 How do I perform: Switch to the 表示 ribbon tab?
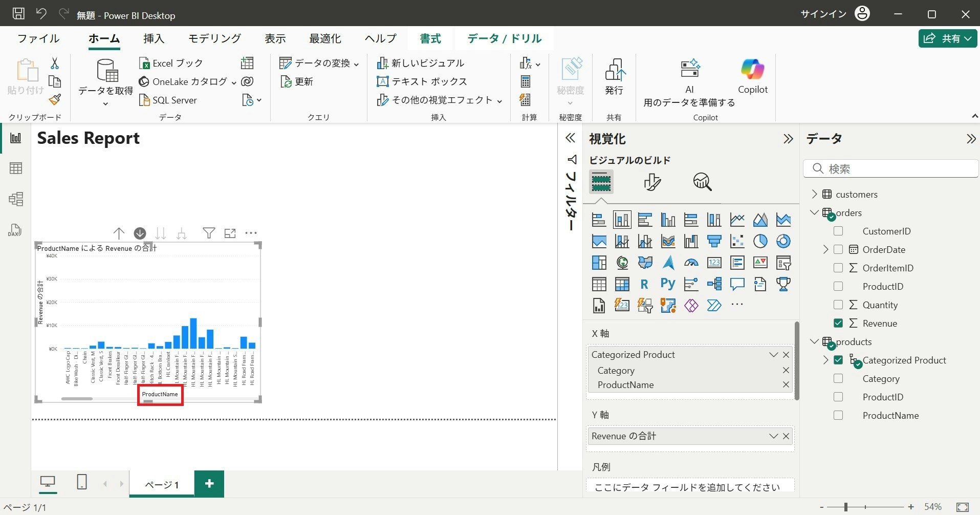pyautogui.click(x=275, y=38)
